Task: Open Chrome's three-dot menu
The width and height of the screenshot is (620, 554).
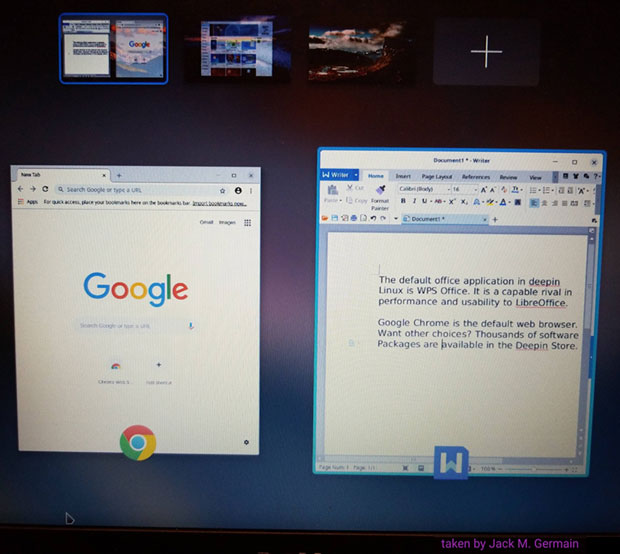Action: (251, 191)
